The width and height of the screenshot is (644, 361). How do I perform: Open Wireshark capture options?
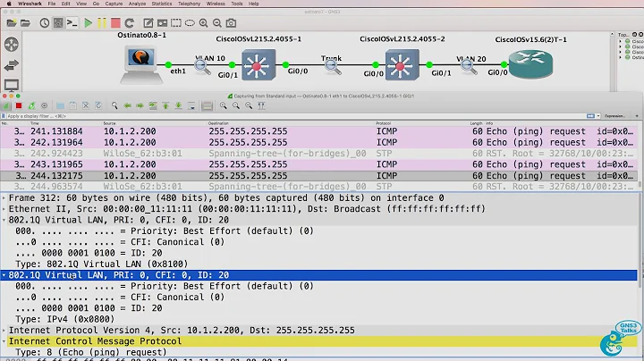pyautogui.click(x=44, y=105)
